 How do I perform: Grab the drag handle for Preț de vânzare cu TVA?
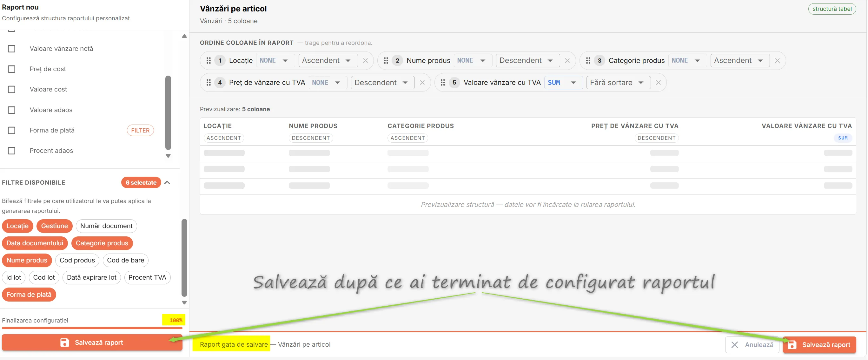click(x=209, y=83)
